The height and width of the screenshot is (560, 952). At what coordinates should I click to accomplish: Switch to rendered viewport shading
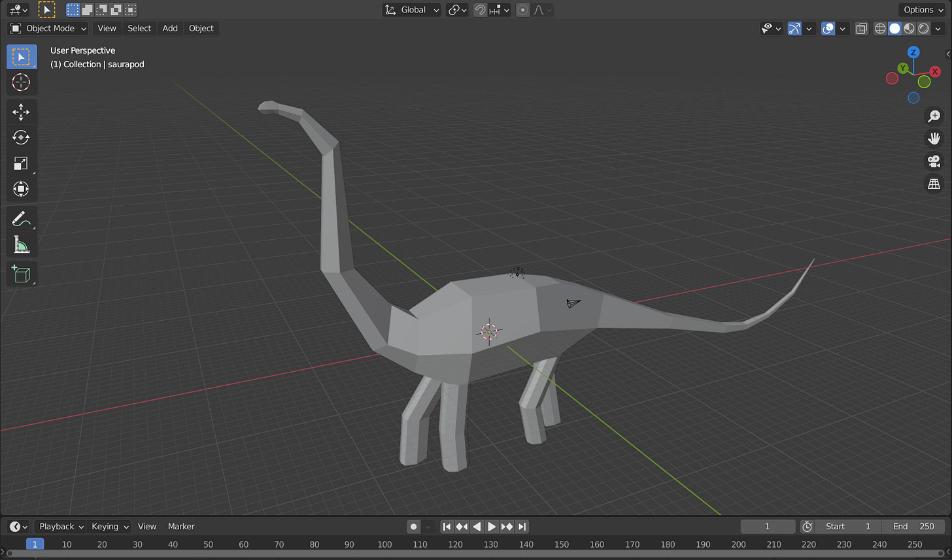[x=924, y=29]
